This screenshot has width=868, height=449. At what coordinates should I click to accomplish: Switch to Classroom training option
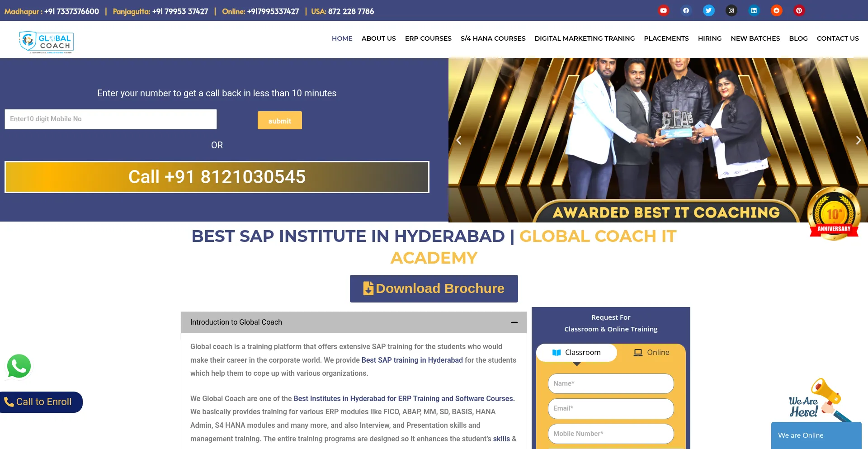576,353
